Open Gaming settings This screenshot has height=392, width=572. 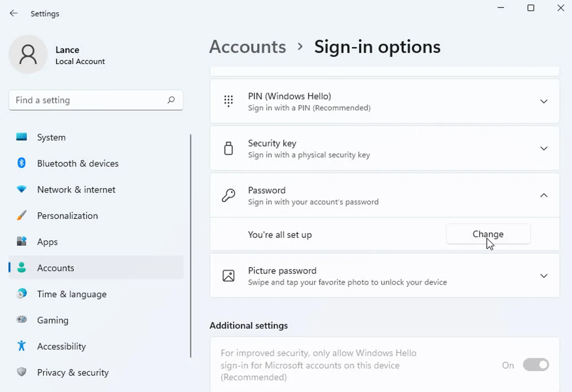pyautogui.click(x=96, y=320)
